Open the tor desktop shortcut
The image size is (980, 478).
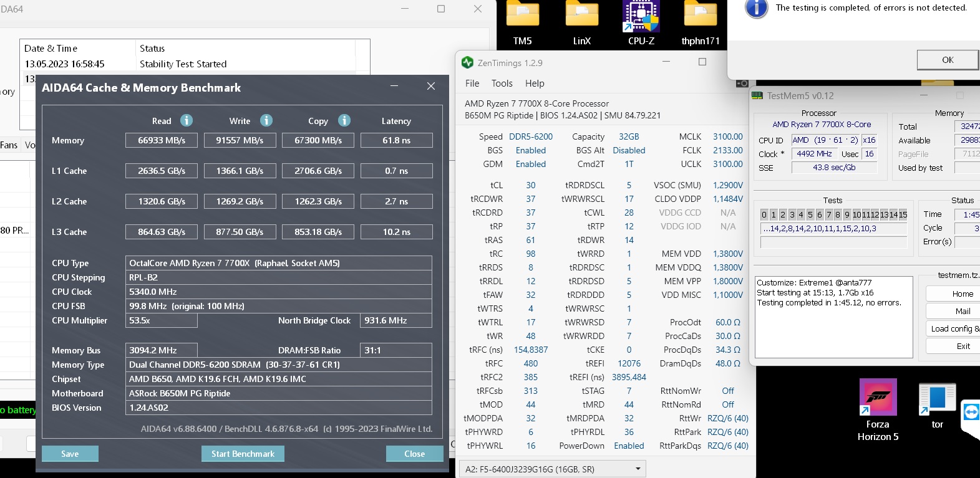(x=937, y=406)
